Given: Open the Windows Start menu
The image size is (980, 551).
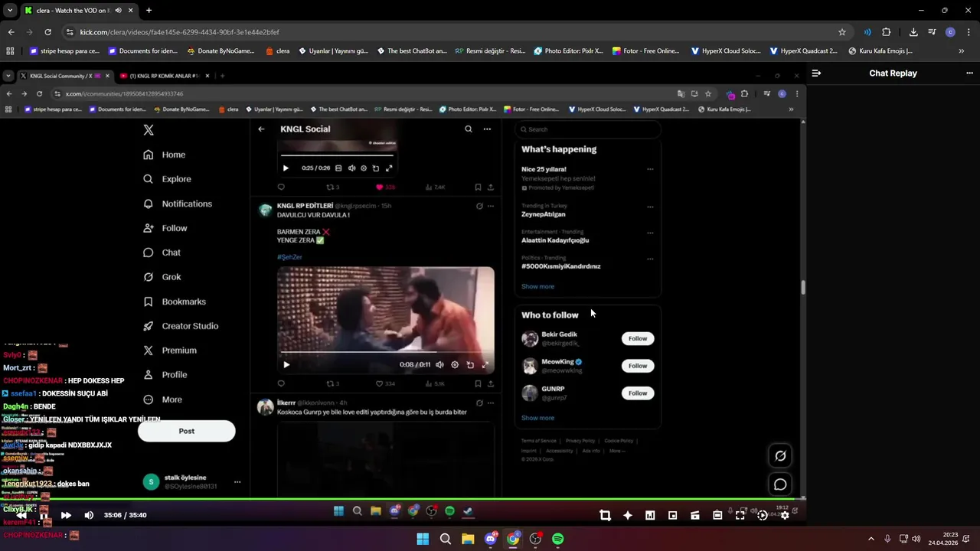Looking at the screenshot, I should tap(423, 539).
